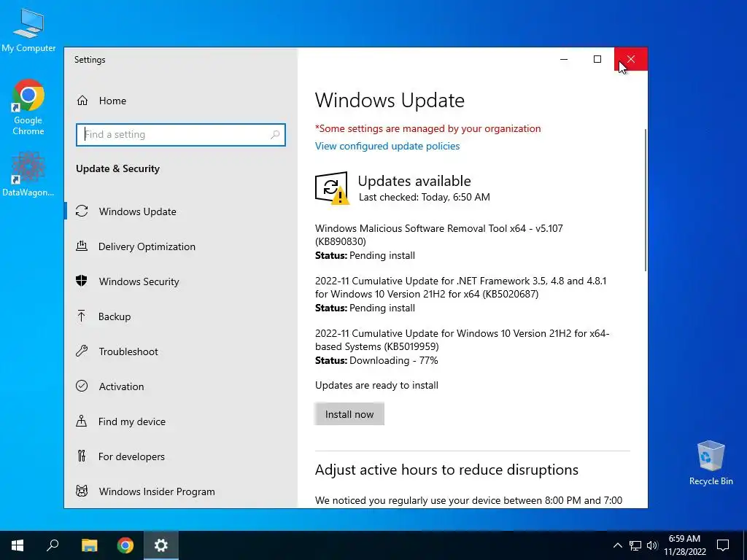
Task: Click the Update & Security section heading
Action: (117, 168)
